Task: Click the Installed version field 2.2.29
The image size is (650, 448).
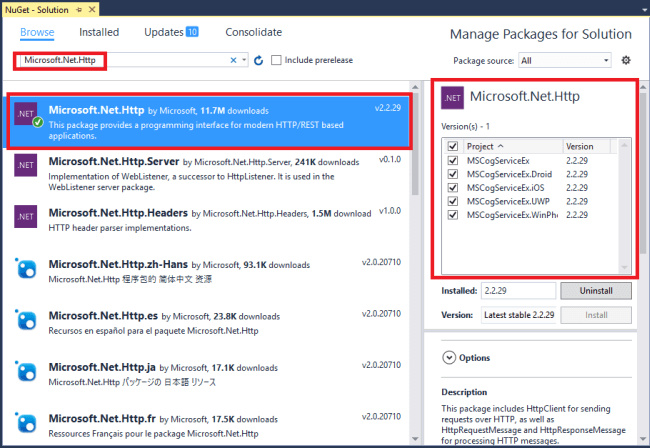Action: tap(518, 291)
